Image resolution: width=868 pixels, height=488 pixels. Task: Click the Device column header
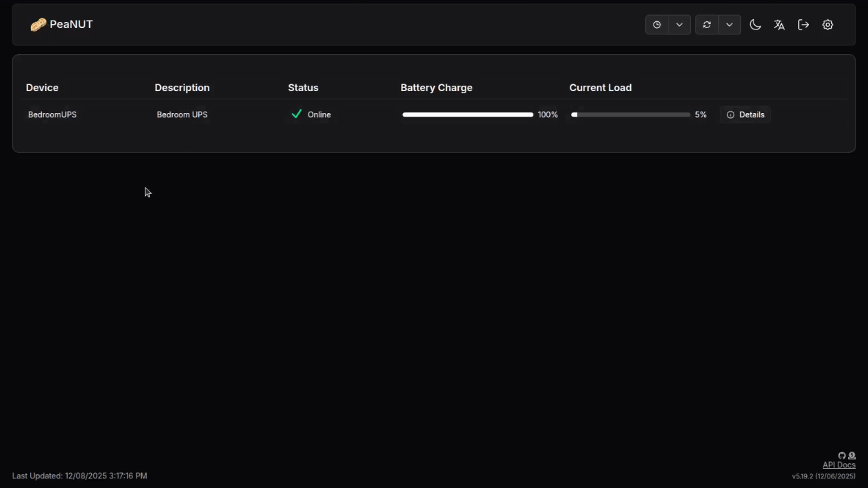click(43, 88)
